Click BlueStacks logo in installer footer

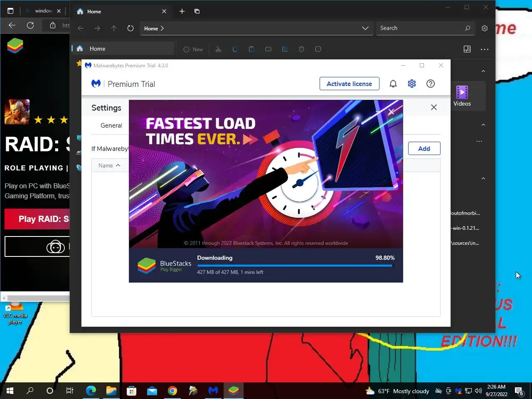coord(146,266)
